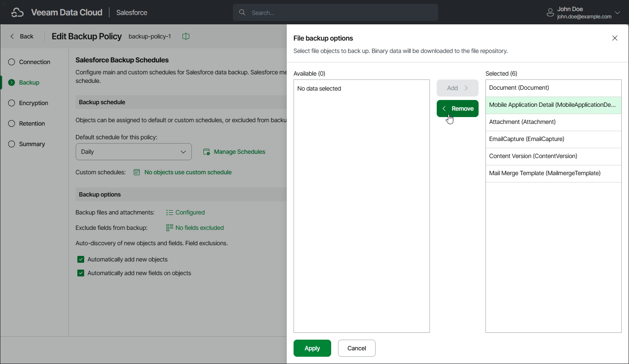Select Attachment (Attachment) row
Screen dimensions: 629x364
553,122
